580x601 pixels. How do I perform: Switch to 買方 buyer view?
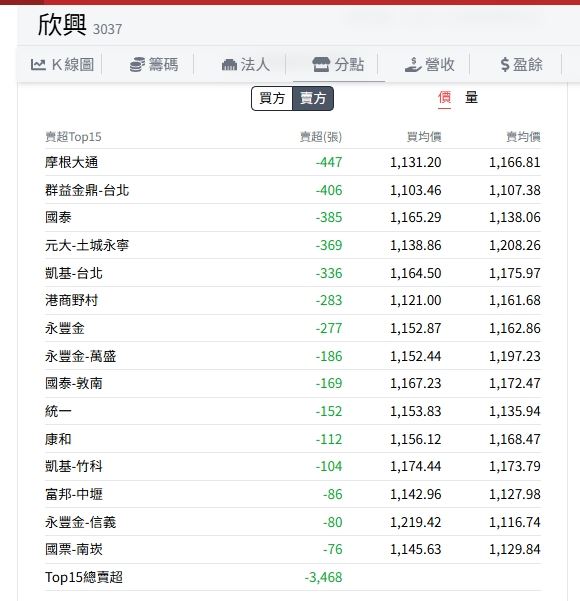click(272, 99)
